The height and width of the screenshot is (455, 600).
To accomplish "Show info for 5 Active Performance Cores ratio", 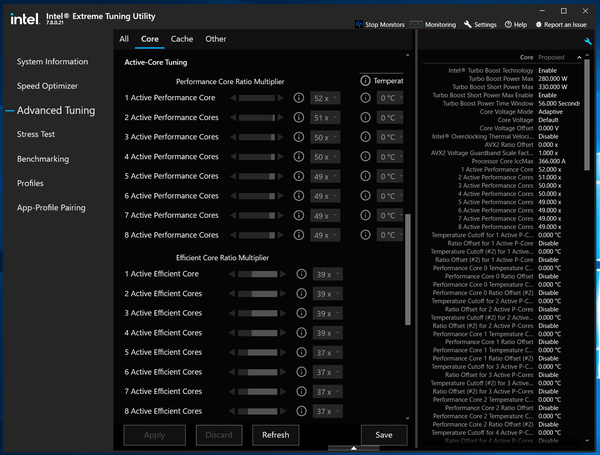I will (x=298, y=176).
